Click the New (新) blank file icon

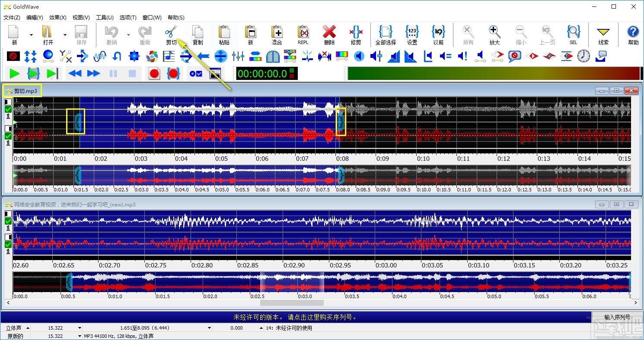pos(14,32)
